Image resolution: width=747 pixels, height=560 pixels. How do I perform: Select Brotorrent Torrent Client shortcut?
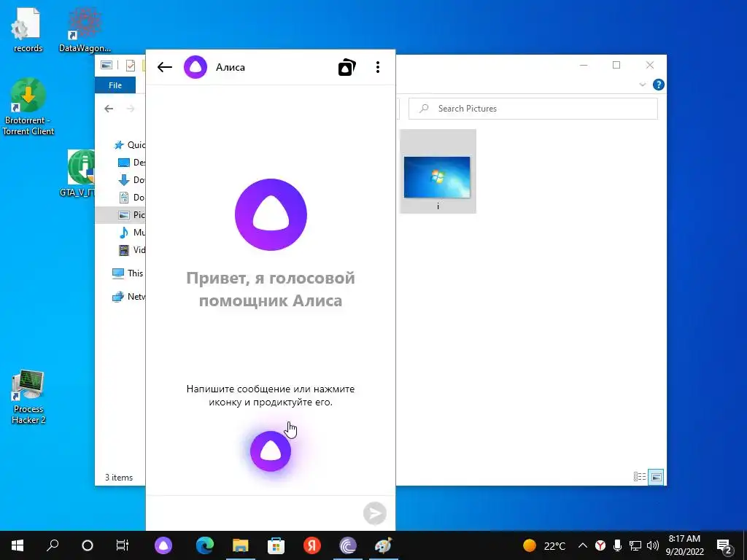point(28,106)
